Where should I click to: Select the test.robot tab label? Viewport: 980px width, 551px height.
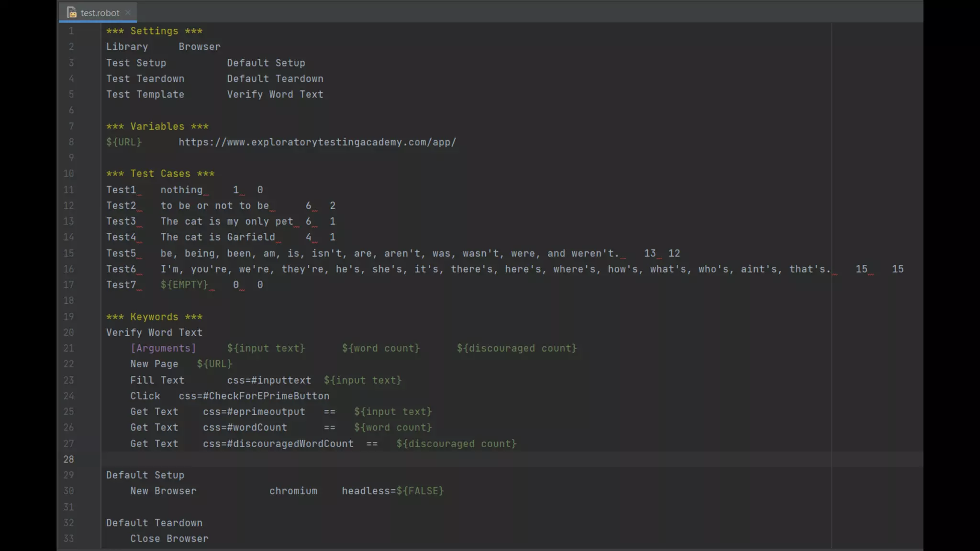click(100, 13)
